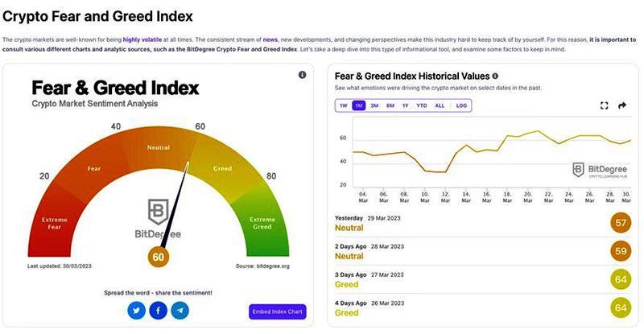The height and width of the screenshot is (334, 644).
Task: Show year-to-date YTD range
Action: tap(422, 105)
